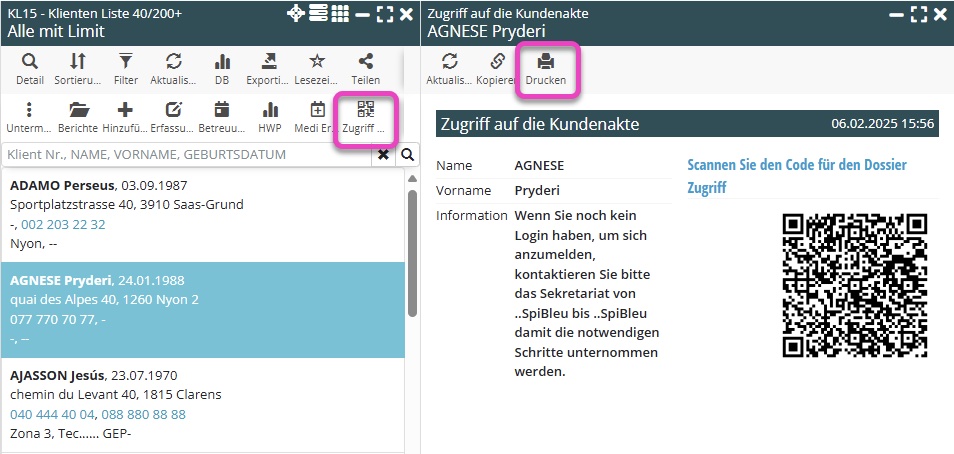Viewport: 954px width, 454px height.
Task: Click Kopieren link icon in Kundenakte panel
Action: pyautogui.click(x=497, y=68)
